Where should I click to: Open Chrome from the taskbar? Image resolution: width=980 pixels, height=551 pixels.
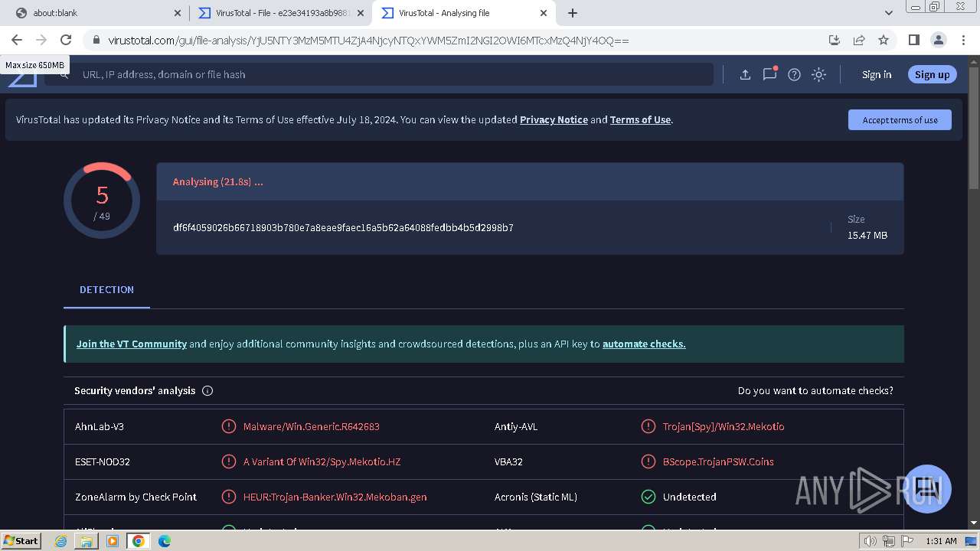[138, 540]
